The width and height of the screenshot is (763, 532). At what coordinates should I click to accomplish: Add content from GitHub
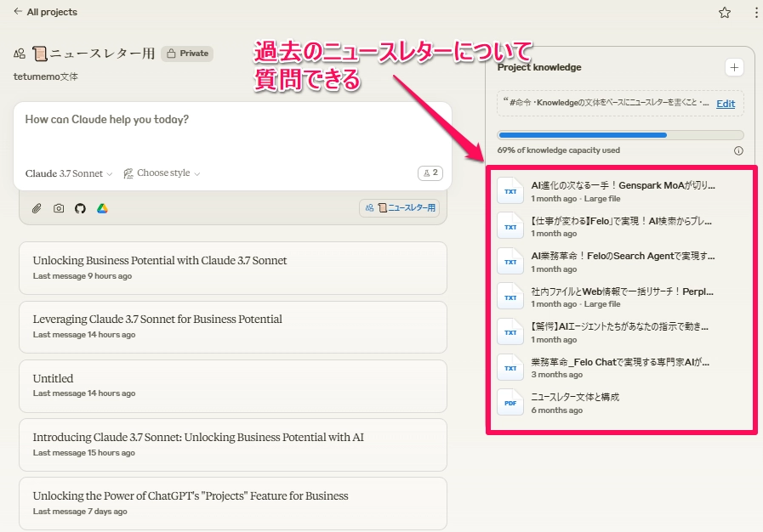[x=80, y=208]
